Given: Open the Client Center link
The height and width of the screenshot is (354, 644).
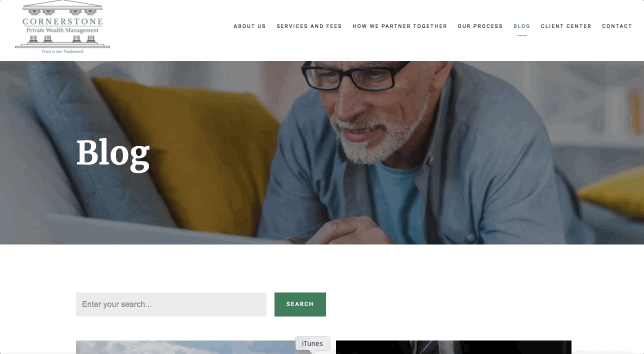Looking at the screenshot, I should click(x=566, y=26).
